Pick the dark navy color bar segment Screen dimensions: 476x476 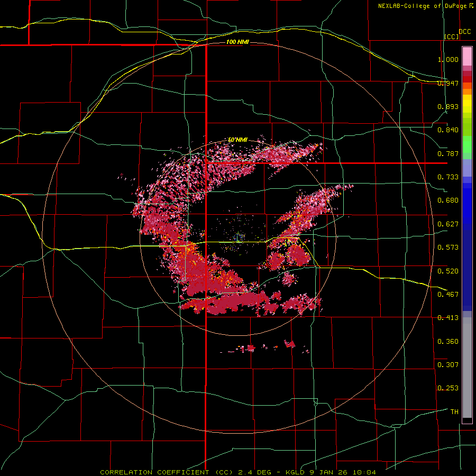(x=467, y=270)
